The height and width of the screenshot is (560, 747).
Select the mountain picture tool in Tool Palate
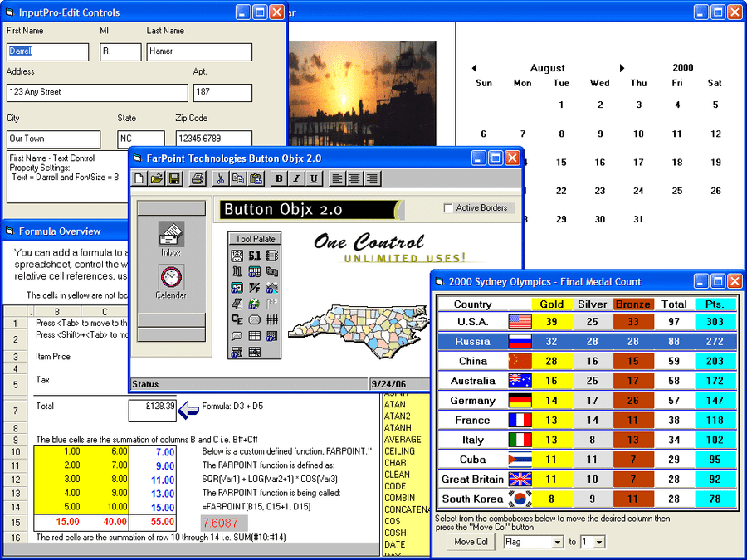[272, 288]
